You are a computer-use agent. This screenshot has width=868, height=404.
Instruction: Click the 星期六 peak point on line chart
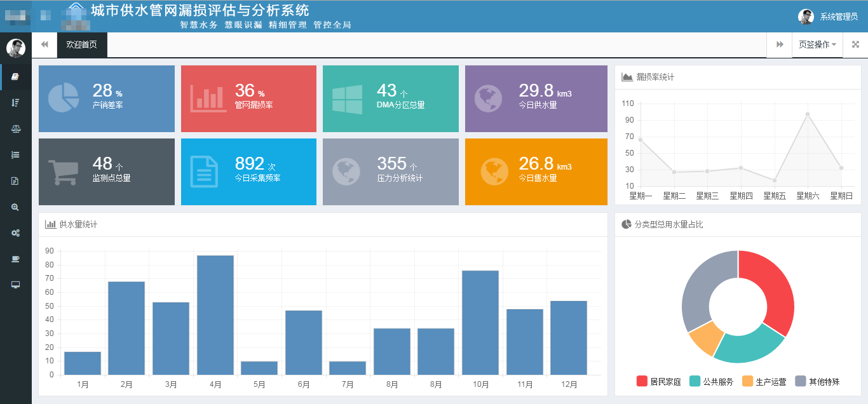(x=808, y=114)
